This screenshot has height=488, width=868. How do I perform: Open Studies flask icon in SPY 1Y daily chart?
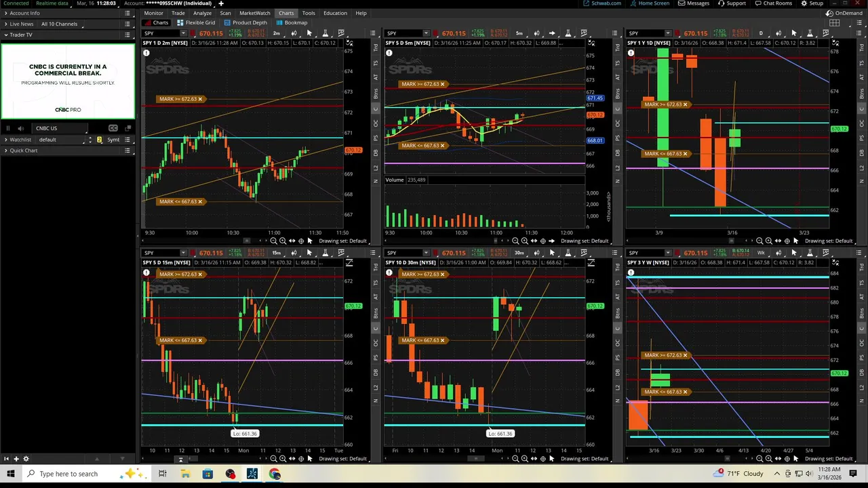click(810, 33)
